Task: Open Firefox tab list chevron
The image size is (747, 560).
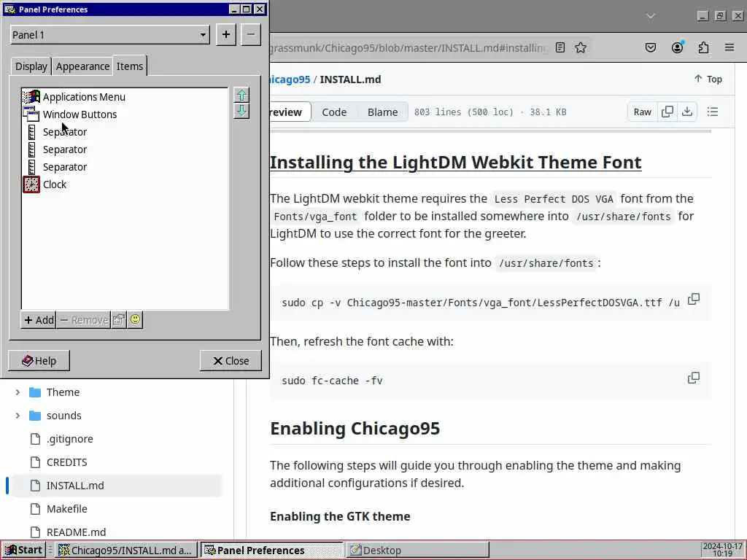Action: 650,16
